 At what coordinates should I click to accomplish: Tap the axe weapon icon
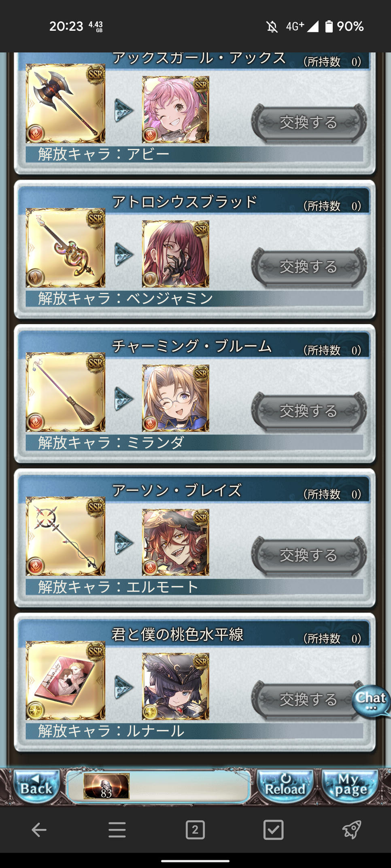66,103
